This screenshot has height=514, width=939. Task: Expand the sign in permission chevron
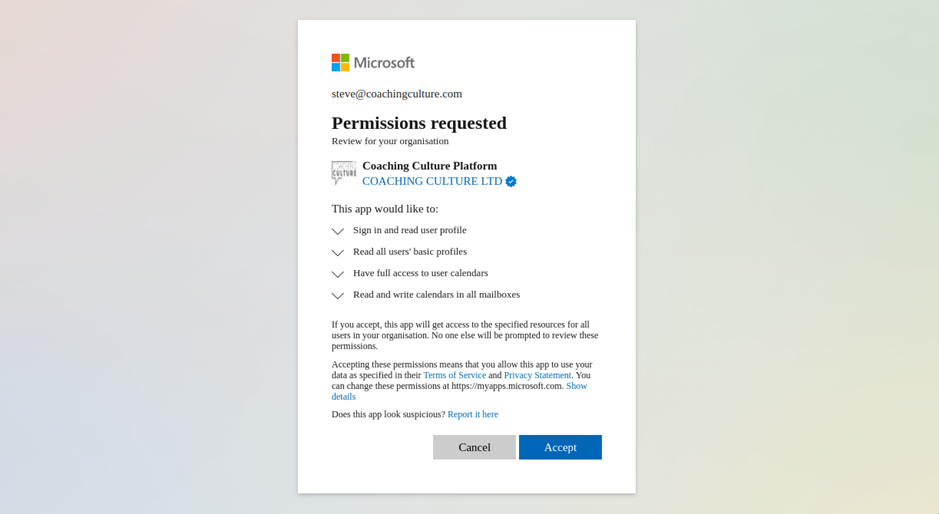pos(338,231)
